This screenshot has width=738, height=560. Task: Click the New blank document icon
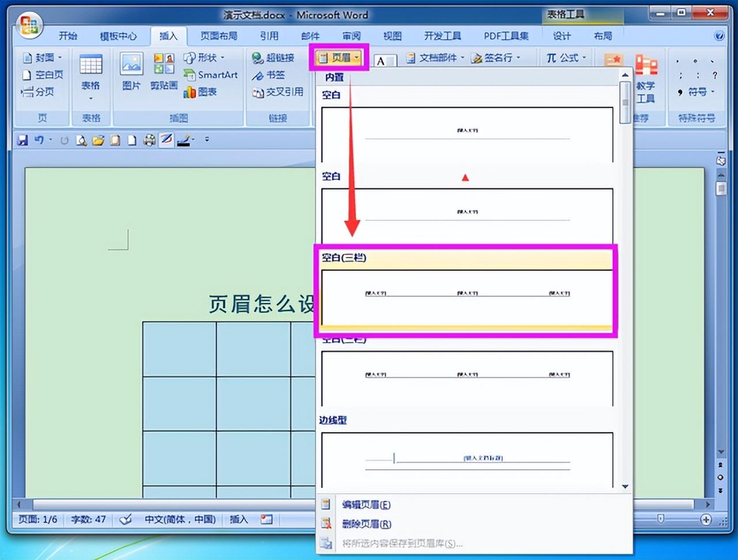tap(132, 139)
